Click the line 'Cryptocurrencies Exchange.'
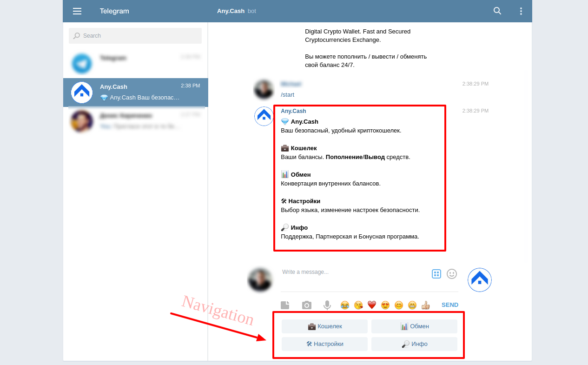The image size is (588, 365). pos(343,40)
